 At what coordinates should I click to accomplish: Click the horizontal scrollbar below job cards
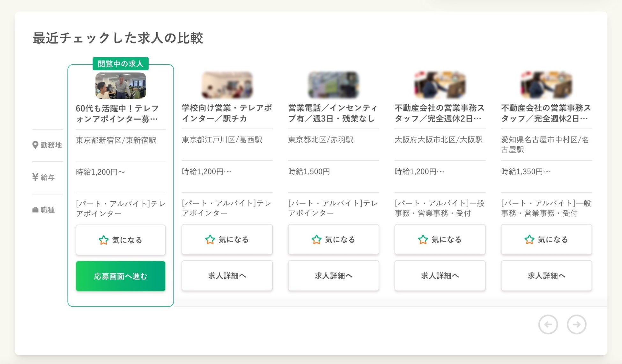[x=390, y=302]
